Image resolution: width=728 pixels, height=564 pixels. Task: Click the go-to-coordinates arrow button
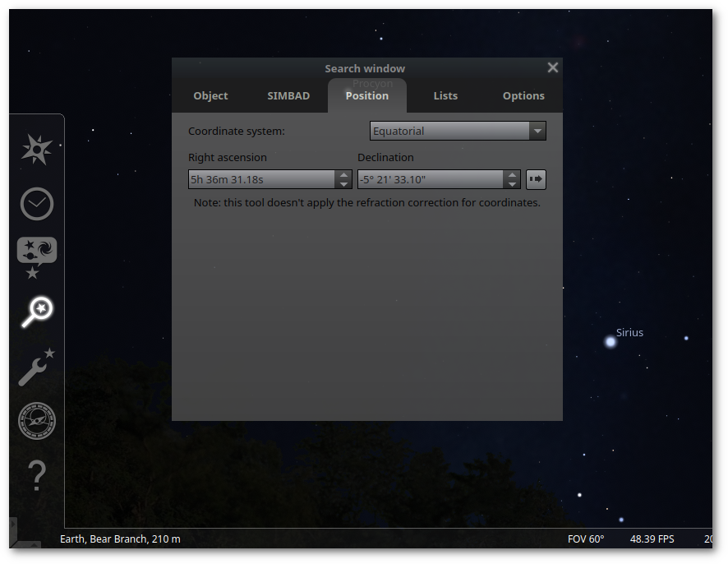[x=536, y=179]
